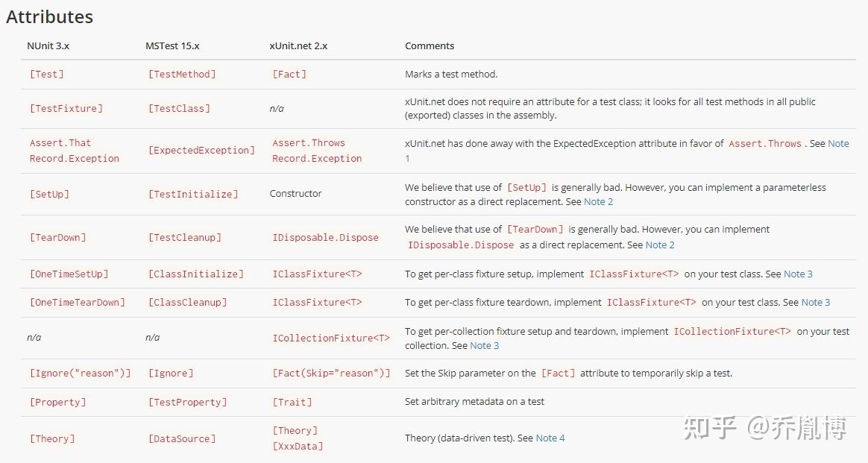Click the [OneTimeTearDown] NUnit cell

78,303
